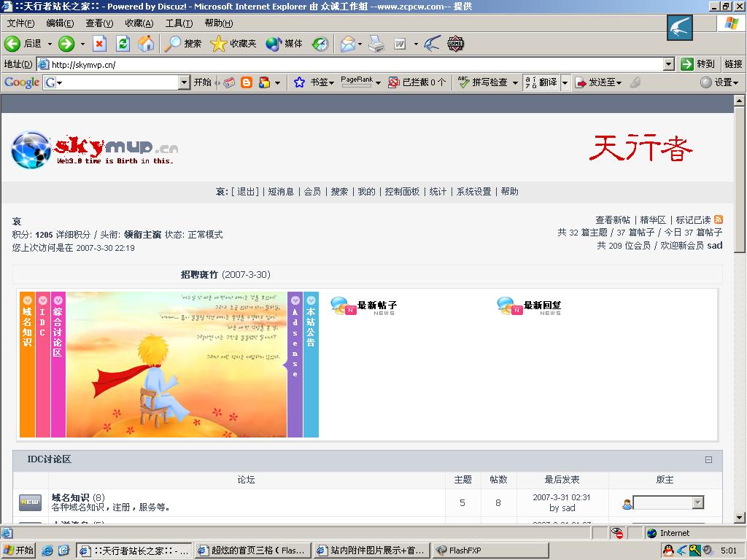The width and height of the screenshot is (747, 560).
Task: Switch to the purple Adsense vertical tab
Action: pyautogui.click(x=295, y=365)
